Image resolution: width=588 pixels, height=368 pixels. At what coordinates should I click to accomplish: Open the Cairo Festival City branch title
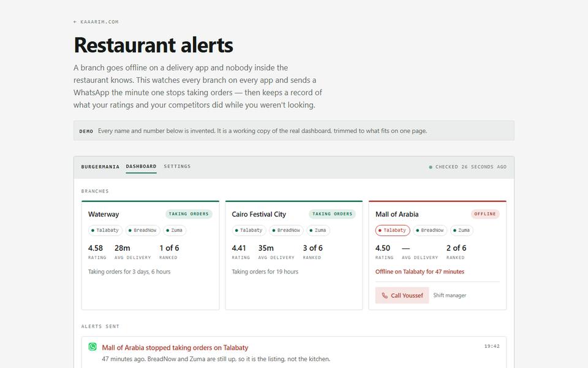click(x=258, y=215)
